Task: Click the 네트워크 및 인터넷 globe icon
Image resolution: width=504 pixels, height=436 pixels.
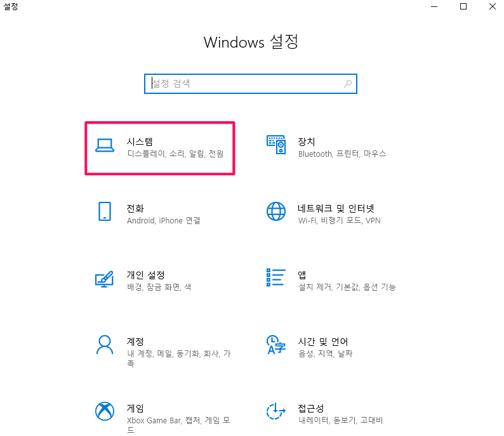Action: point(276,211)
